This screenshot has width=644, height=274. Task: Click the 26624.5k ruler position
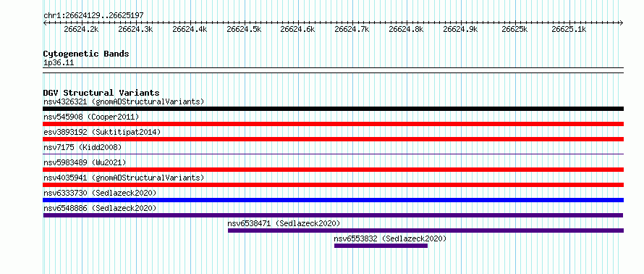(x=244, y=29)
